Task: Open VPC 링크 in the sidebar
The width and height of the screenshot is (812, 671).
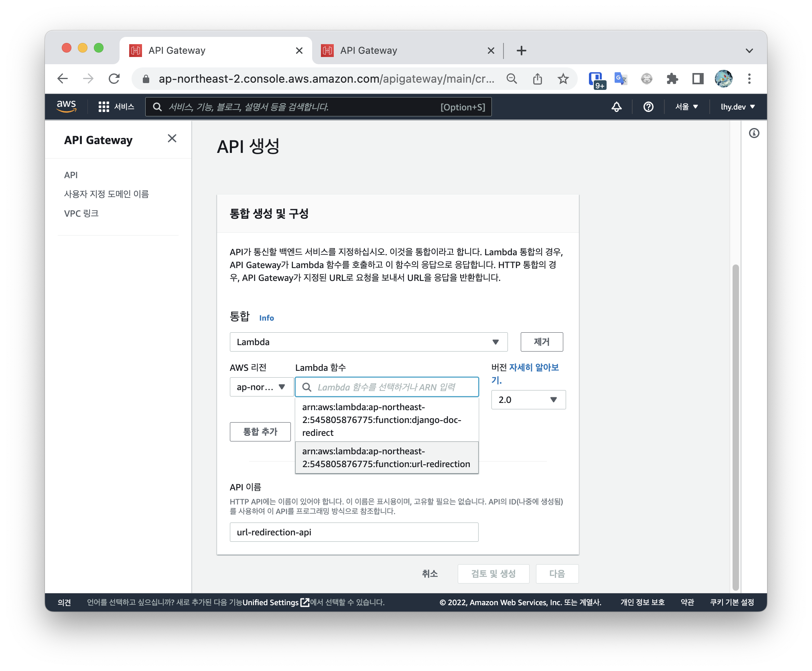Action: (81, 213)
